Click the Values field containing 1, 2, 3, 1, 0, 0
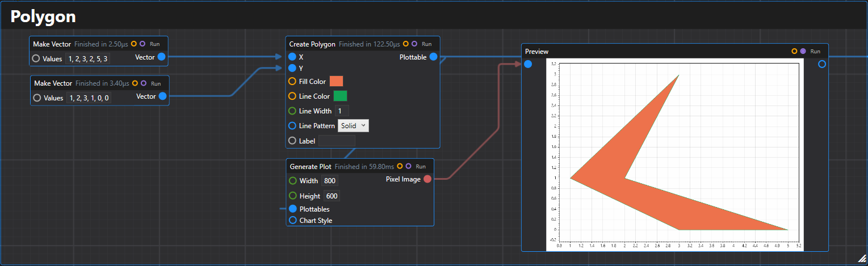Viewport: 868px width, 266px height. coord(89,98)
